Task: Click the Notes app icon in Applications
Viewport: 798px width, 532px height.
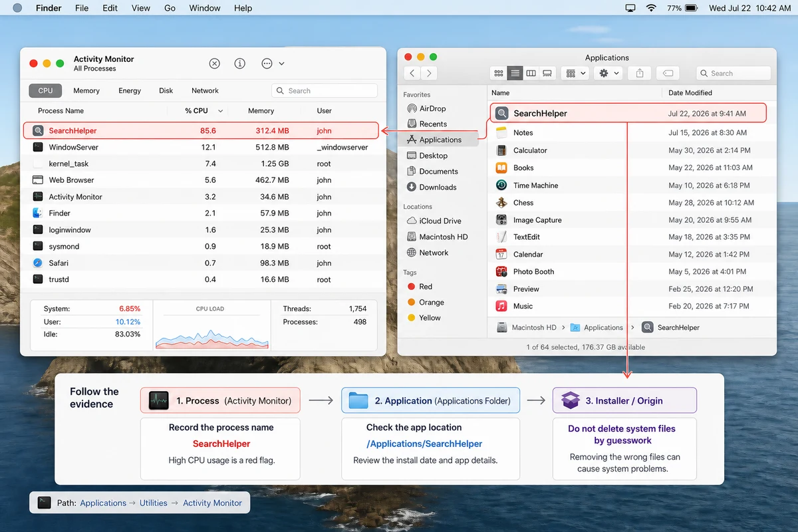Action: point(501,133)
